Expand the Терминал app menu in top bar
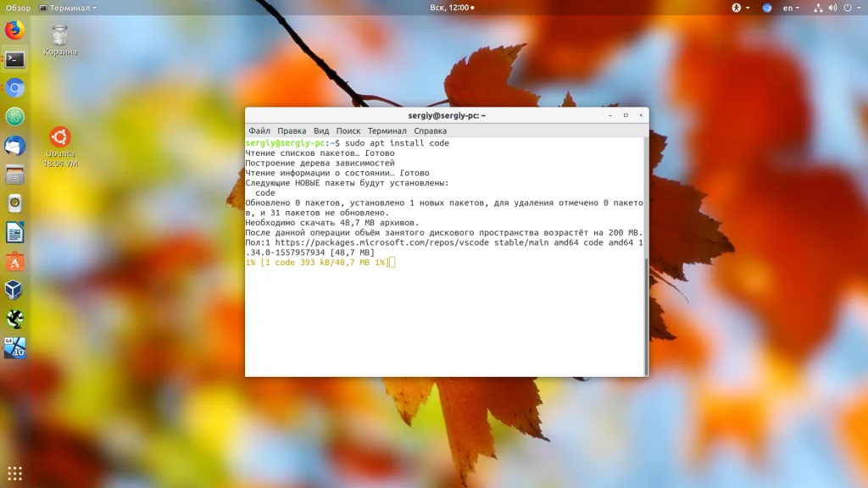 (68, 8)
